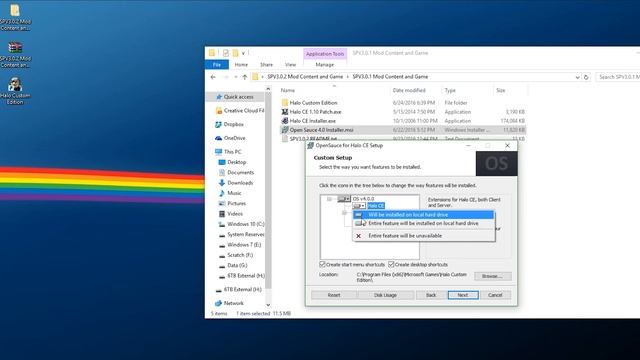Click the Back button in setup

pos(431,295)
